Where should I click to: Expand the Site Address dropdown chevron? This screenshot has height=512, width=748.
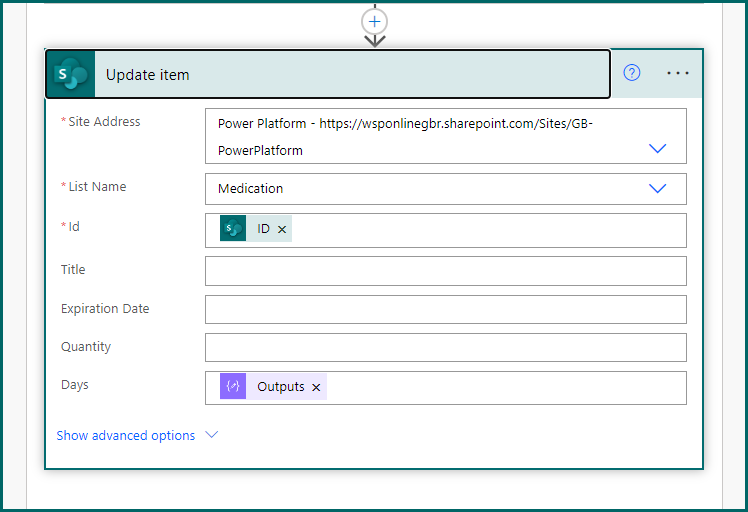(657, 148)
